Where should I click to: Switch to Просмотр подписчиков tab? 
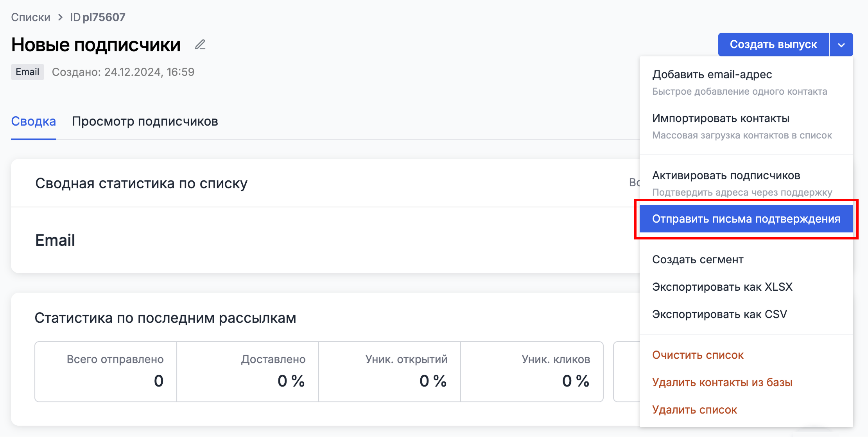pos(145,121)
